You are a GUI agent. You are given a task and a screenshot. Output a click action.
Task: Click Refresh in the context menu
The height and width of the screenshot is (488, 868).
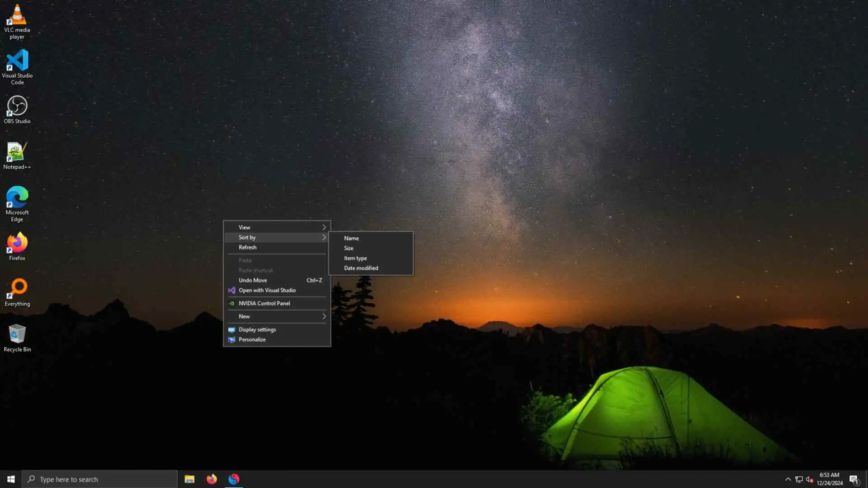pos(248,247)
